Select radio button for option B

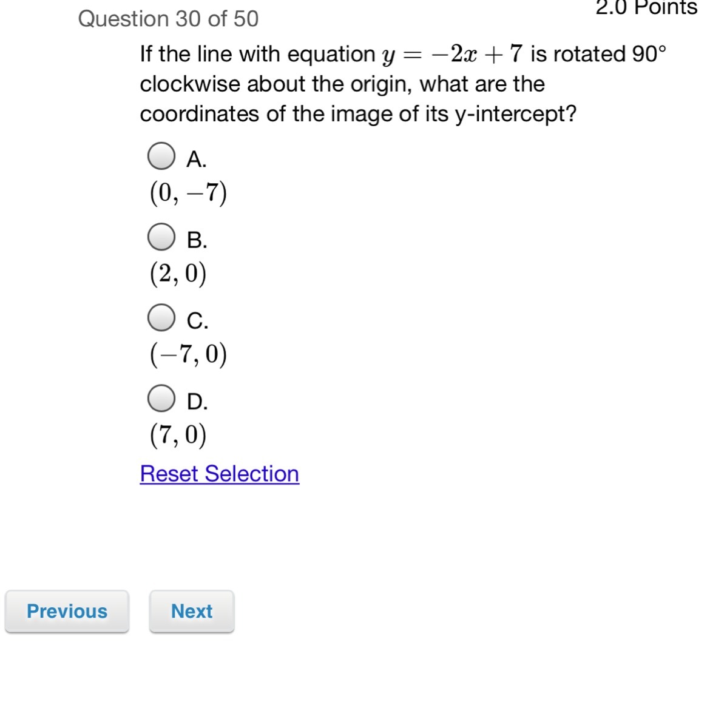(161, 237)
